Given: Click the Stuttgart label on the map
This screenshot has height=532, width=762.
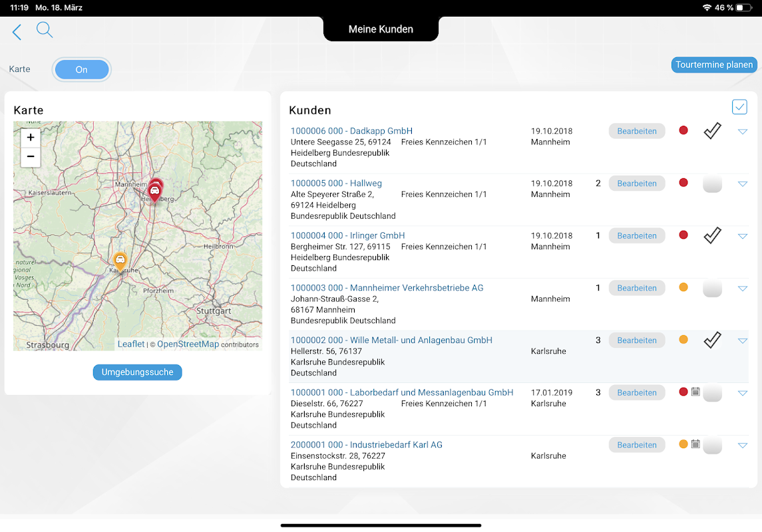Looking at the screenshot, I should point(214,311).
